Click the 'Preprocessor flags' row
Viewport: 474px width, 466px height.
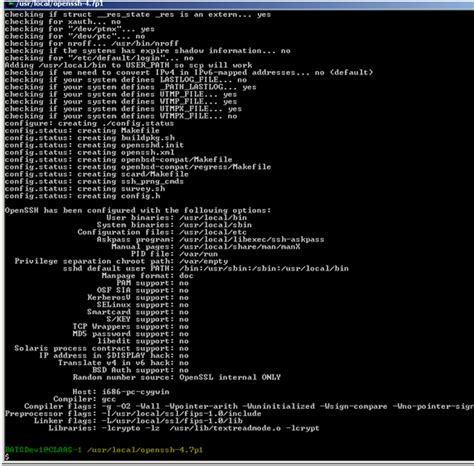[x=133, y=414]
